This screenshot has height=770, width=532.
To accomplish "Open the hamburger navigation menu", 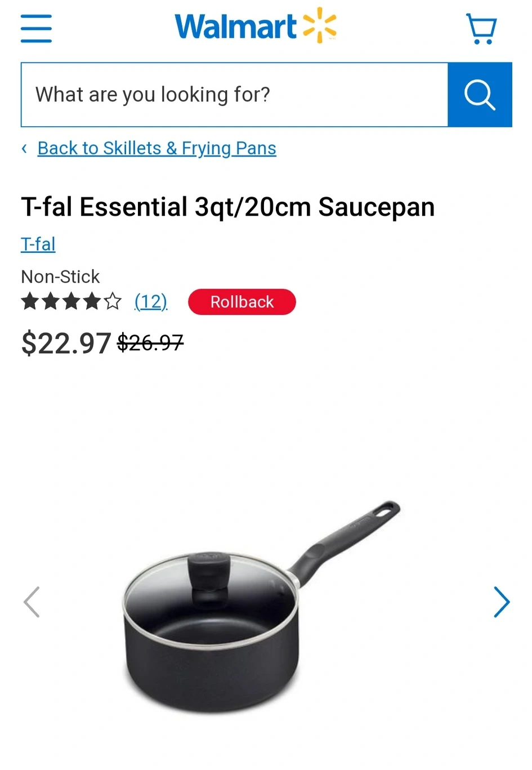I will tap(36, 28).
